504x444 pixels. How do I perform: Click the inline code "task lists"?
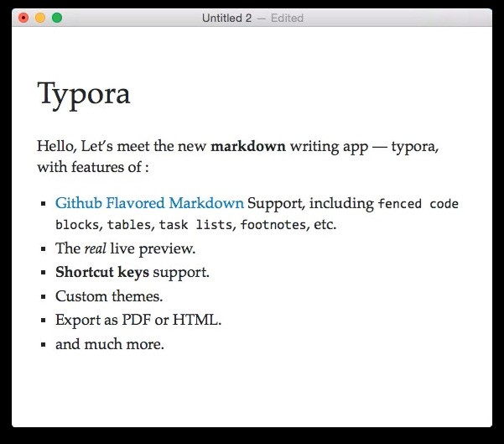pyautogui.click(x=195, y=225)
